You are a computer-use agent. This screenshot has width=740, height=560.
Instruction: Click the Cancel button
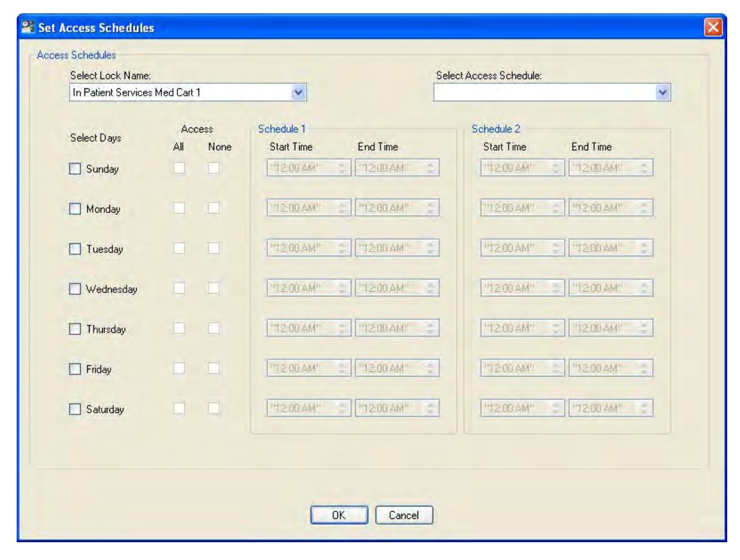(x=404, y=515)
